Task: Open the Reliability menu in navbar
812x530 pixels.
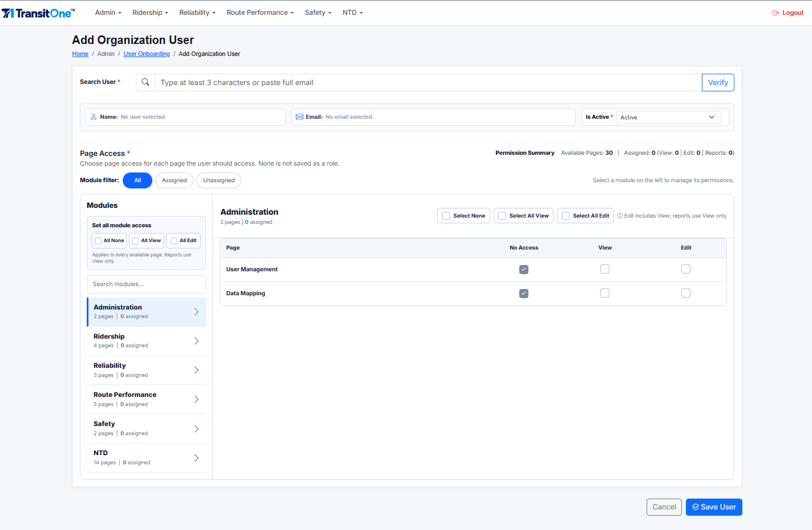Action: [197, 13]
